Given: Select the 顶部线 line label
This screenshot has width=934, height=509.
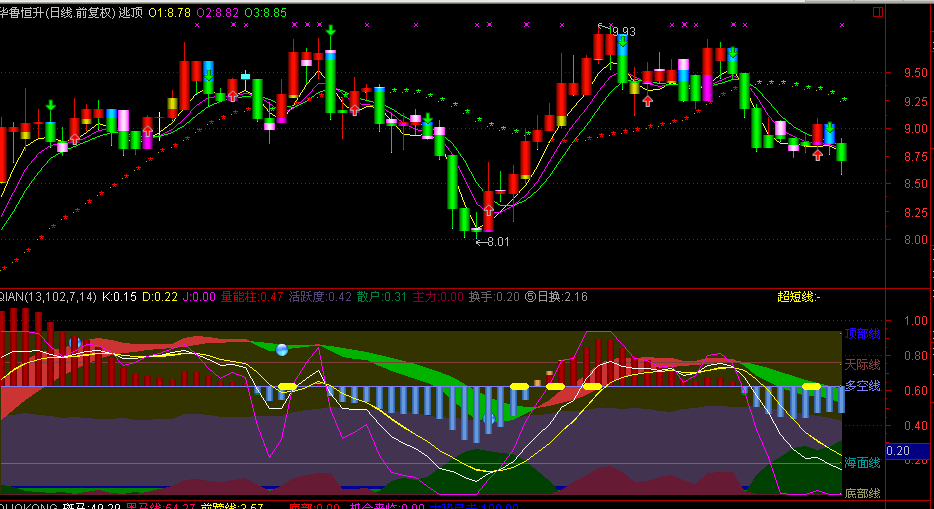Looking at the screenshot, I should (862, 334).
